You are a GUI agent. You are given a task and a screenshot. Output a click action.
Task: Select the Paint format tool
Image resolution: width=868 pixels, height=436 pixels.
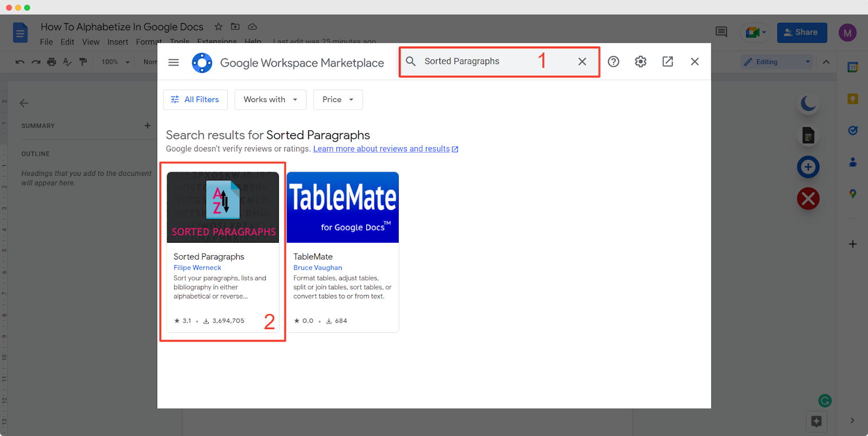(83, 62)
